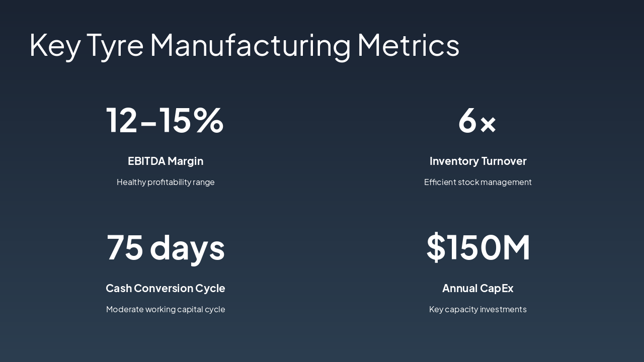This screenshot has width=644, height=362.
Task: Select the "Inventory Turnover" label
Action: 478,161
